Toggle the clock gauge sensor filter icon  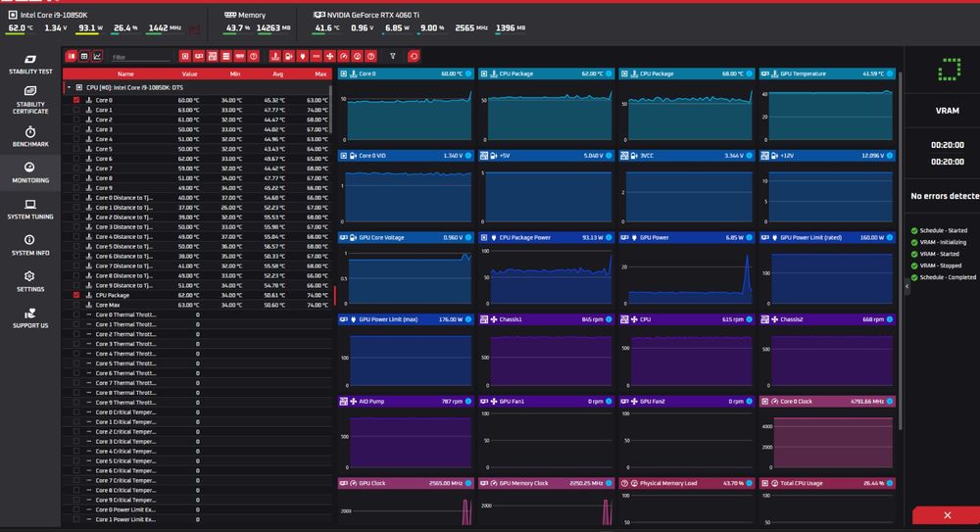pos(344,56)
